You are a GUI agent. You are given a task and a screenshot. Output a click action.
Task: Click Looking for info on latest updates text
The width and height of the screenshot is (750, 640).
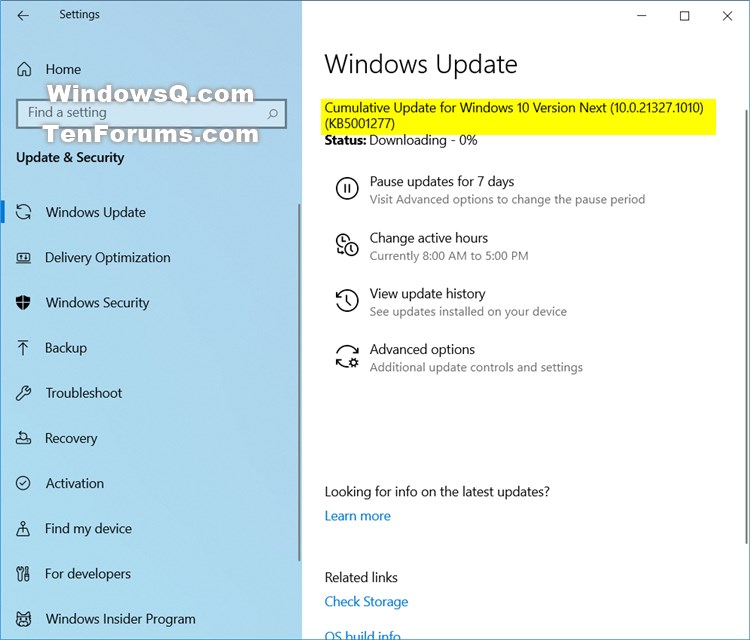click(437, 492)
